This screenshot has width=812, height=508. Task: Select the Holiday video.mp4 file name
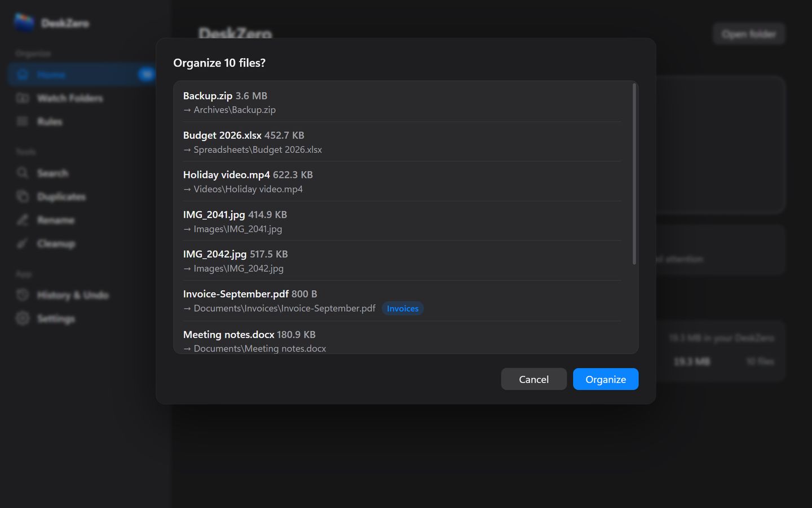226,174
